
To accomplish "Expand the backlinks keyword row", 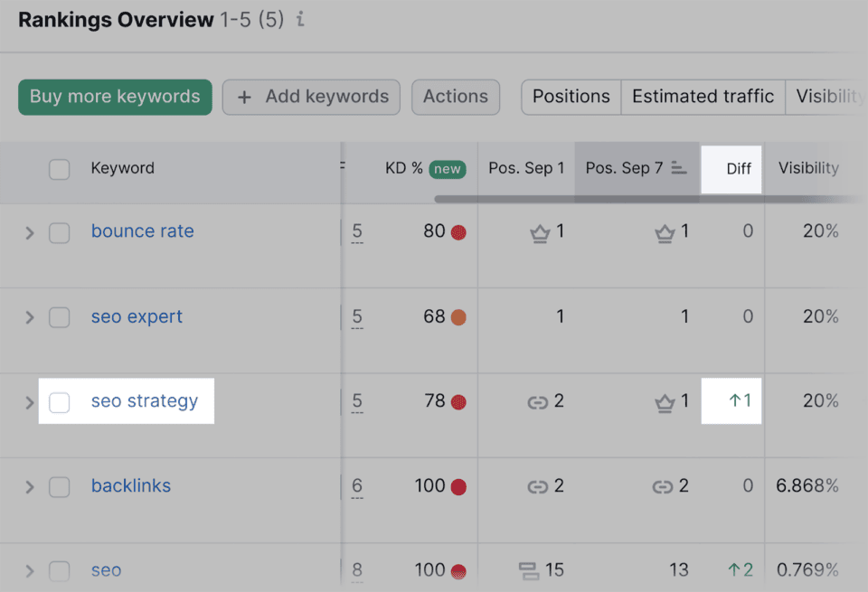I will 29,487.
